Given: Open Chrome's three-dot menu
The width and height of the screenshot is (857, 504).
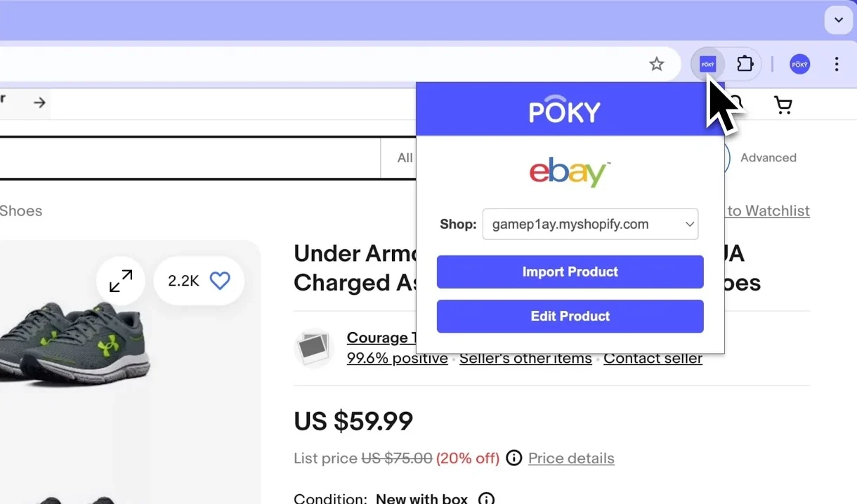Looking at the screenshot, I should coord(837,64).
